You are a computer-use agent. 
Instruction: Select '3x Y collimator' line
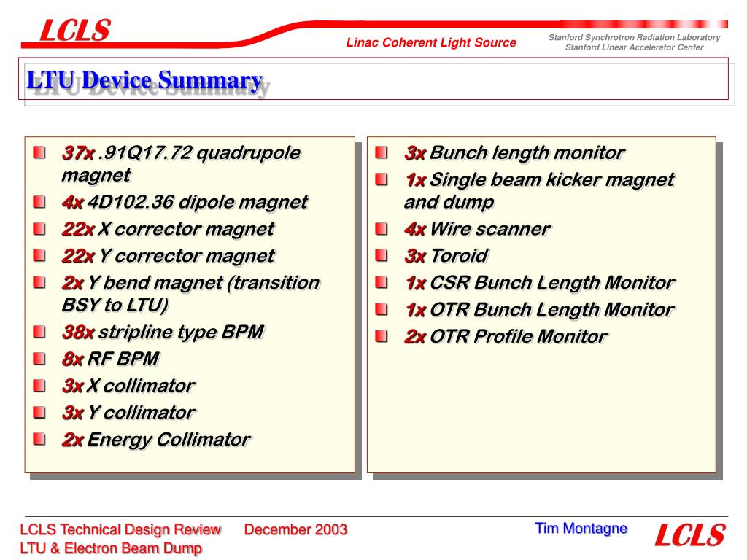[128, 413]
